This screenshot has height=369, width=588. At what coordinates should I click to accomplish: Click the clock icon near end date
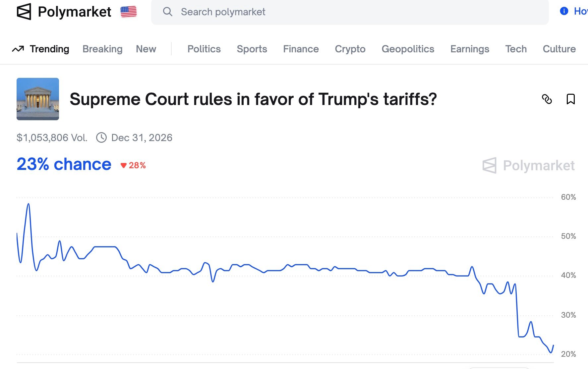101,137
